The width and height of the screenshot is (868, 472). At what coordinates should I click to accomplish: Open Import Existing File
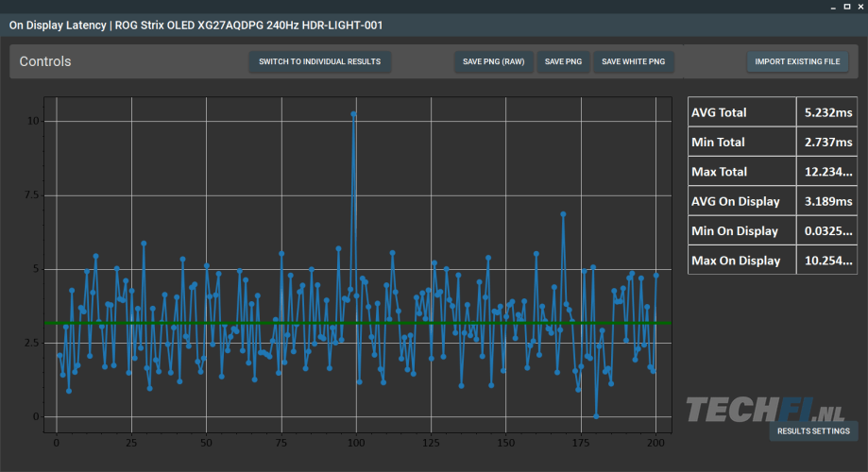point(797,61)
